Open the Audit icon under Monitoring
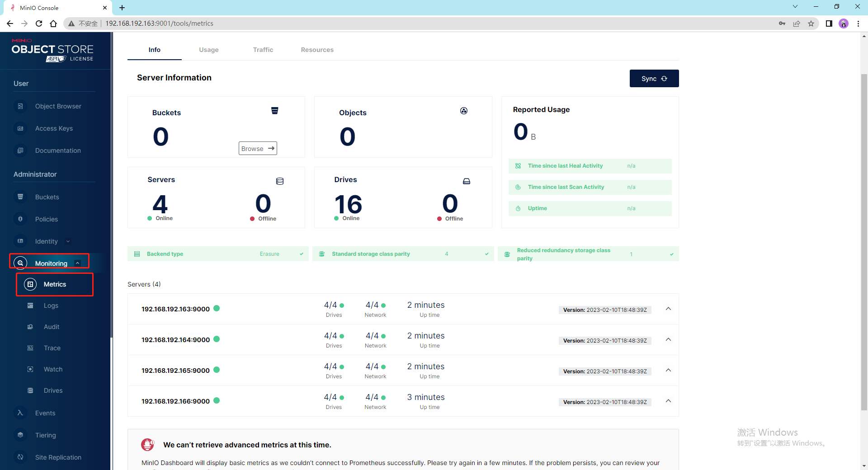 coord(30,327)
